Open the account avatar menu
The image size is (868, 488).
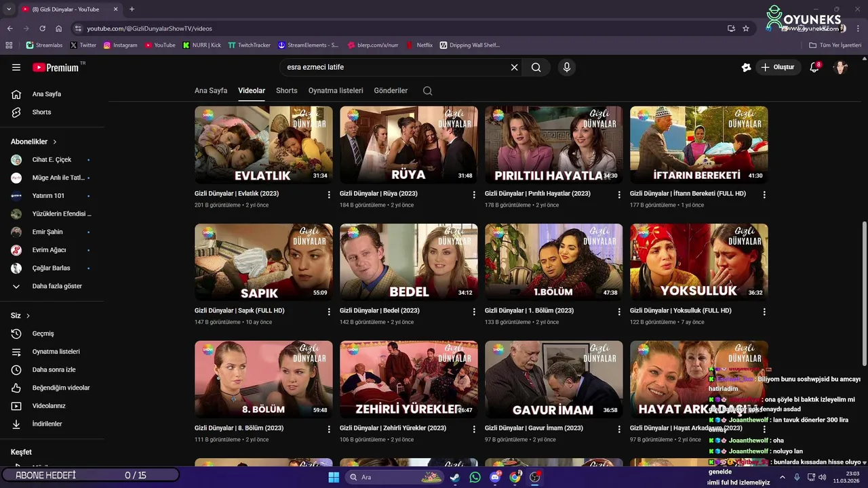[841, 67]
